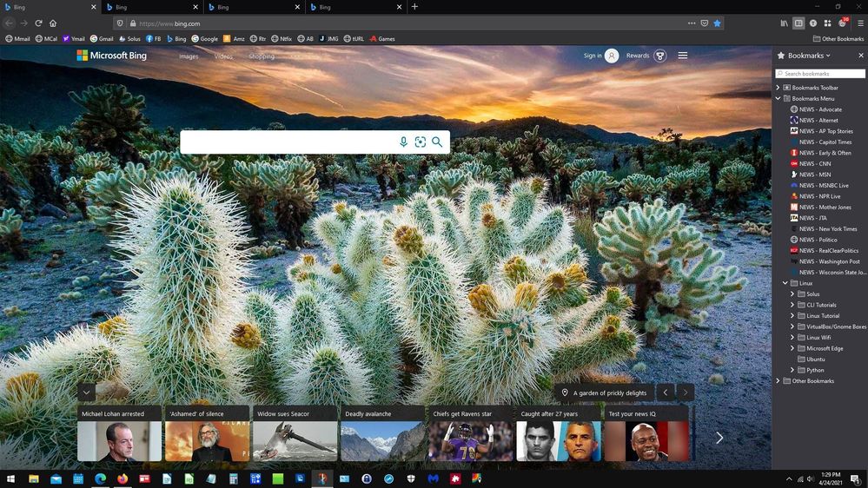
Task: Open a new browser tab
Action: (414, 7)
